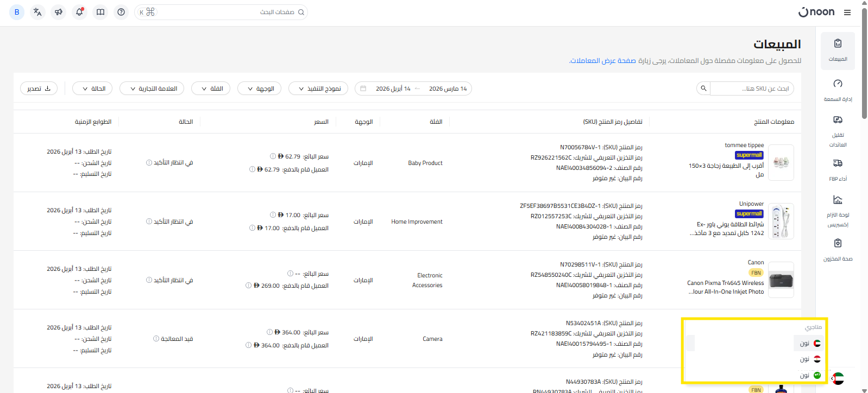Open the الفئة category filter
Viewport: 868px width, 393px height.
click(x=211, y=88)
